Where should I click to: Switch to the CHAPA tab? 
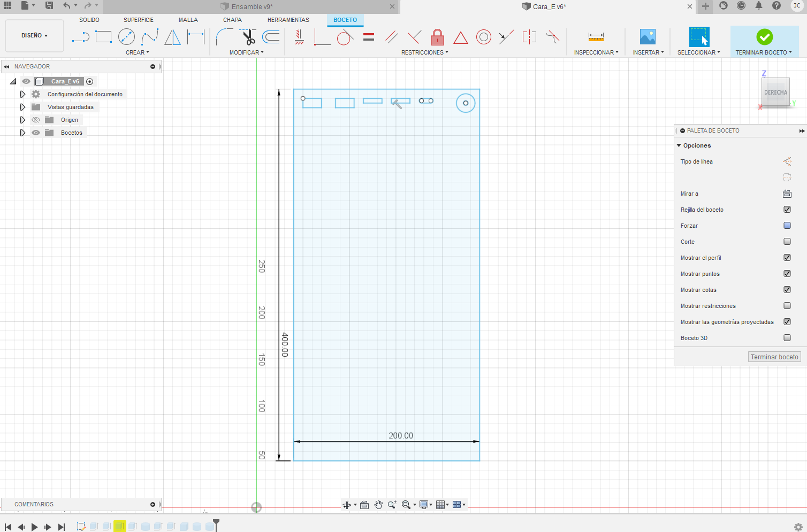(232, 20)
